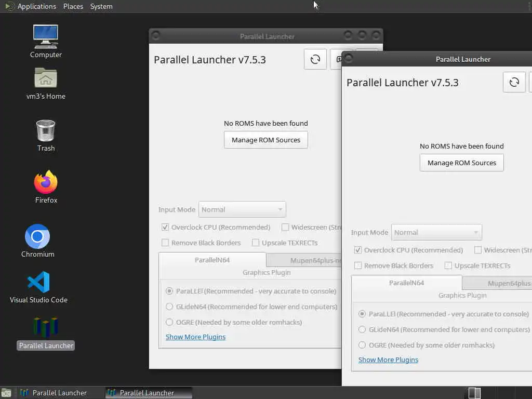Open Input Mode dropdown in back window
The height and width of the screenshot is (399, 532).
pos(242,209)
